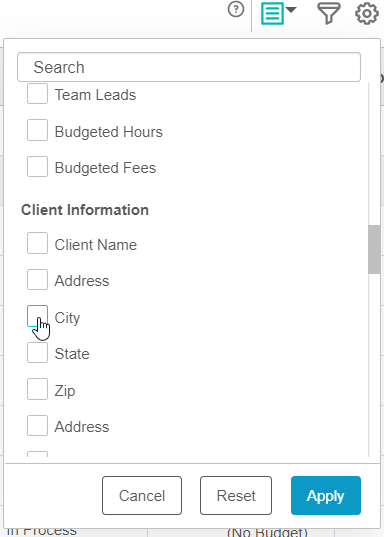Tick the Budgeted Fees checkbox
Screen dimensions: 384x537
tap(37, 166)
